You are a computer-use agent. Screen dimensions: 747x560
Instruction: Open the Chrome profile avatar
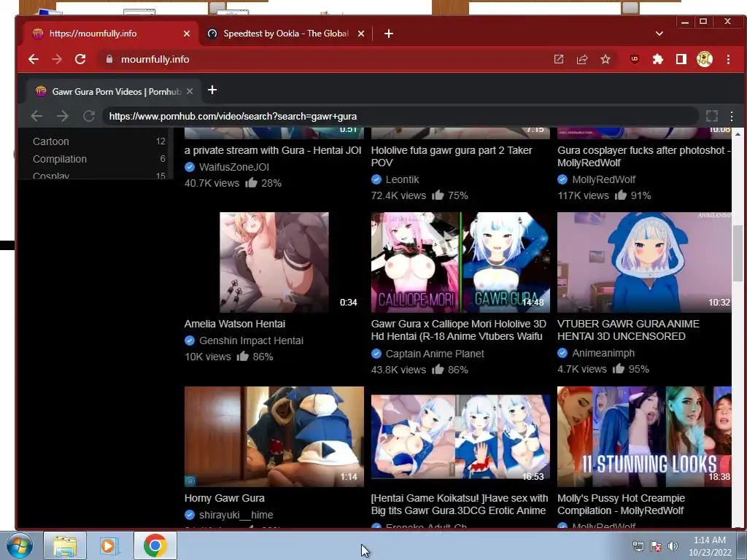(705, 59)
